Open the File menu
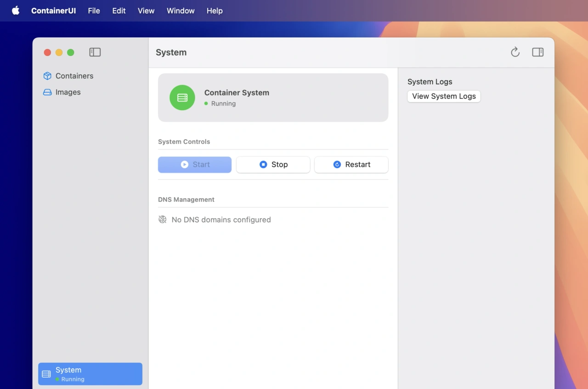588x389 pixels. (94, 11)
